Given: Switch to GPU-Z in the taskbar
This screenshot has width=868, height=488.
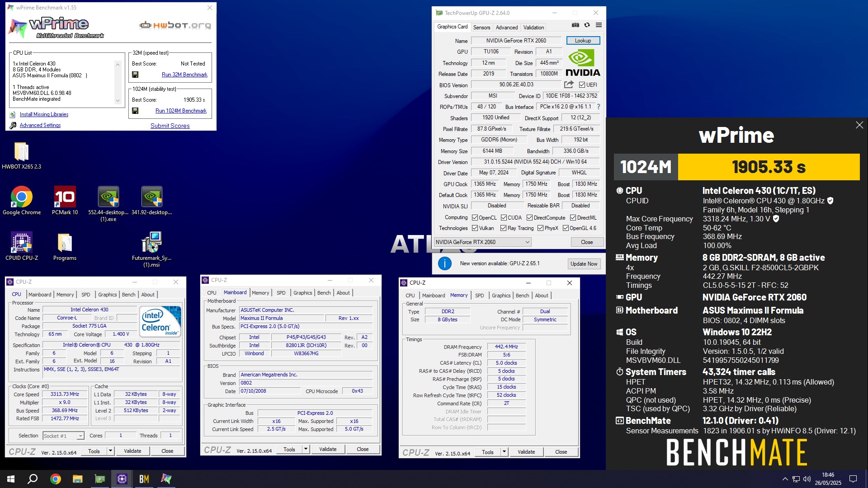Looking at the screenshot, I should 99,479.
